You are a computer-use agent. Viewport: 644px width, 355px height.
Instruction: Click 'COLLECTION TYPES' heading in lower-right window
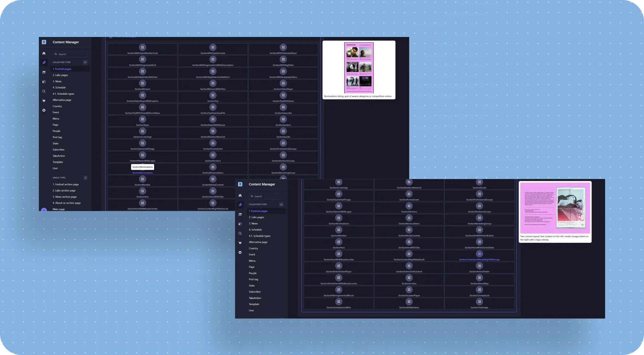258,205
